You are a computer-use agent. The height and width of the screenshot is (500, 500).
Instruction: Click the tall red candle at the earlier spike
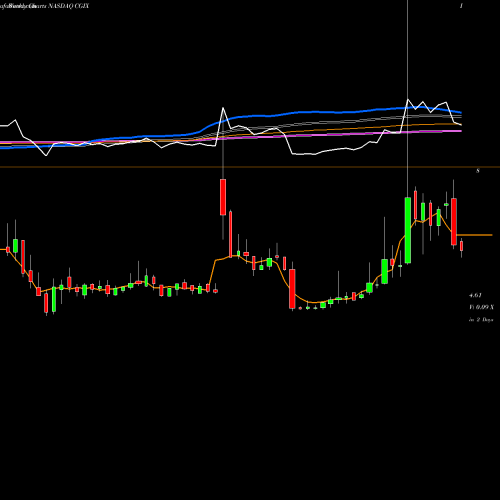click(x=223, y=197)
